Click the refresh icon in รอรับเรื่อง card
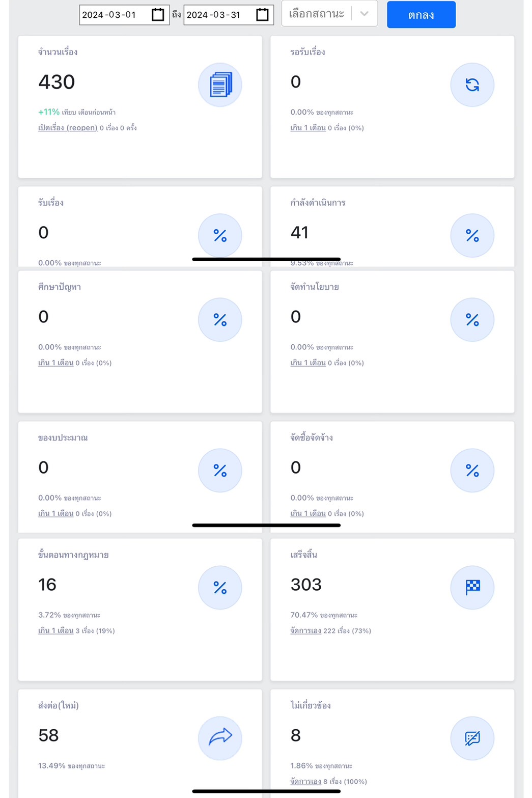The image size is (532, 798). tap(472, 85)
